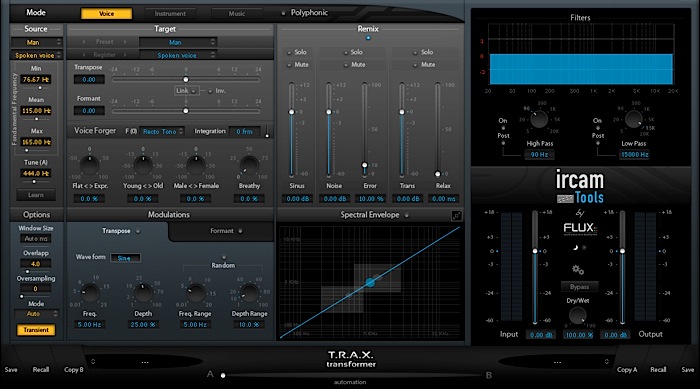Image resolution: width=700 pixels, height=389 pixels.
Task: Click the left Save button
Action: pyautogui.click(x=11, y=370)
